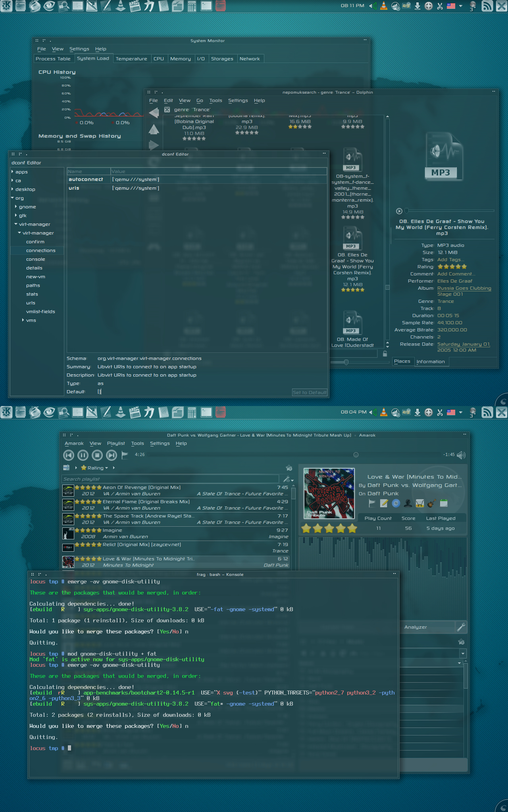Click Amarok's track progress slider knob
This screenshot has width=508, height=812.
pos(356,455)
